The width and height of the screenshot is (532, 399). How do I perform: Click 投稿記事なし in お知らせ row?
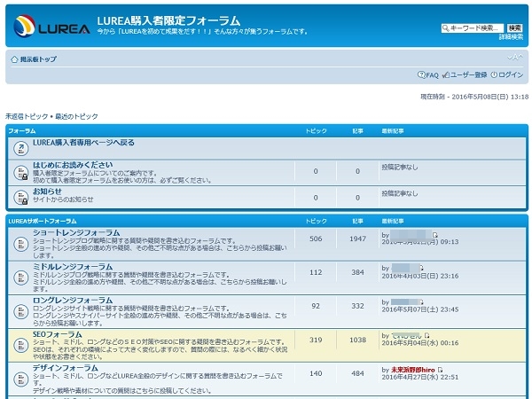(x=400, y=193)
